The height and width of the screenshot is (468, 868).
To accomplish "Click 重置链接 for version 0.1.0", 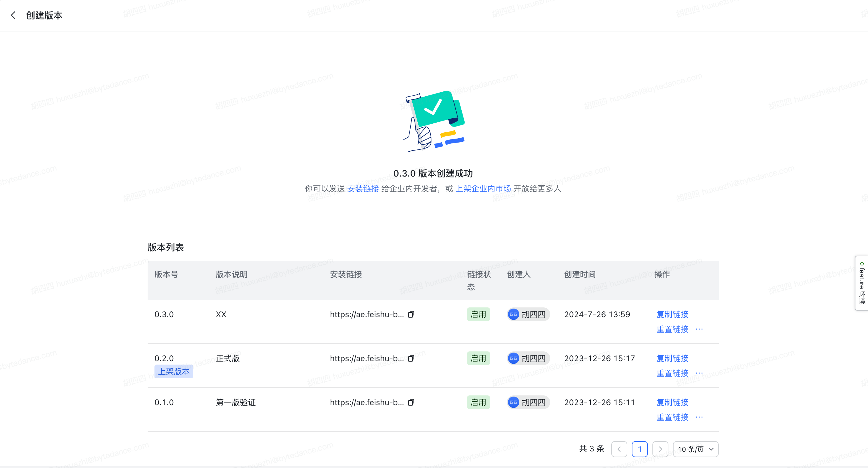I will pyautogui.click(x=672, y=417).
